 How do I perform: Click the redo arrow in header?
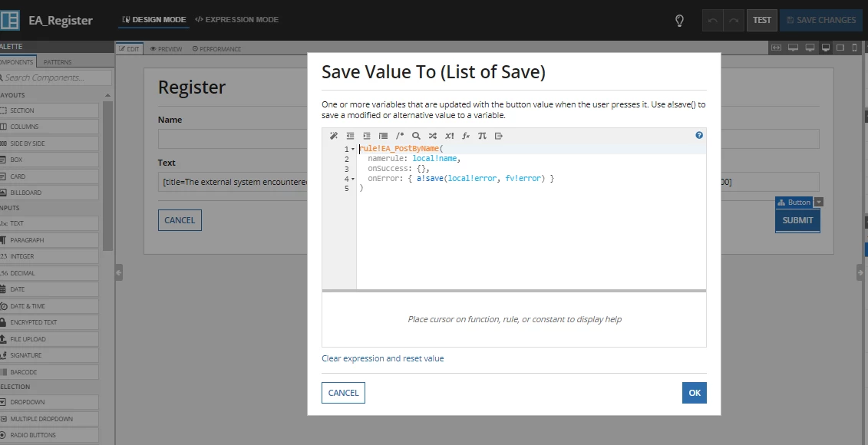click(734, 21)
